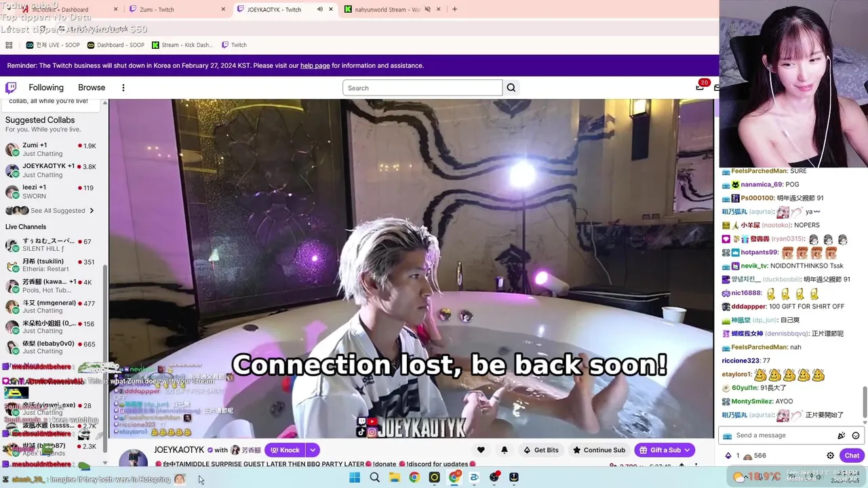Close the Zumi - Twitch tab
Image resolution: width=868 pixels, height=488 pixels.
[223, 9]
